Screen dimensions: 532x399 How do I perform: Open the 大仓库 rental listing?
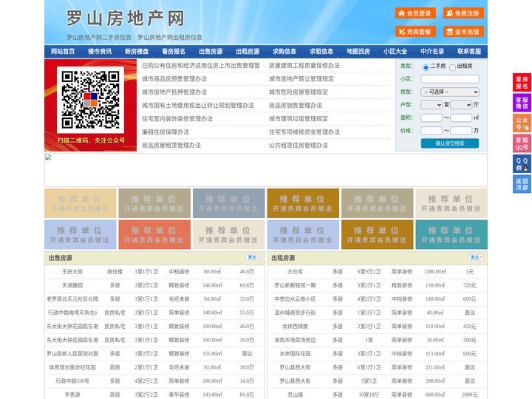(295, 272)
